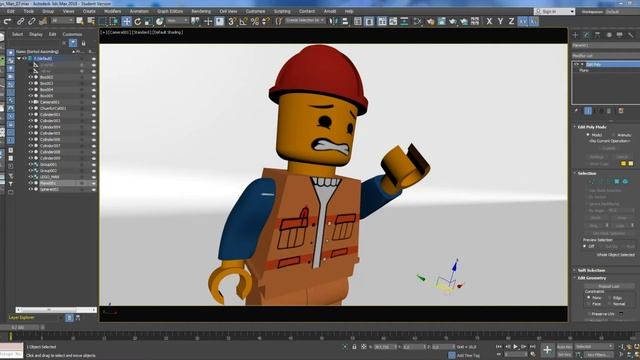
Task: Open the Motion command panel tab
Action: [x=609, y=35]
